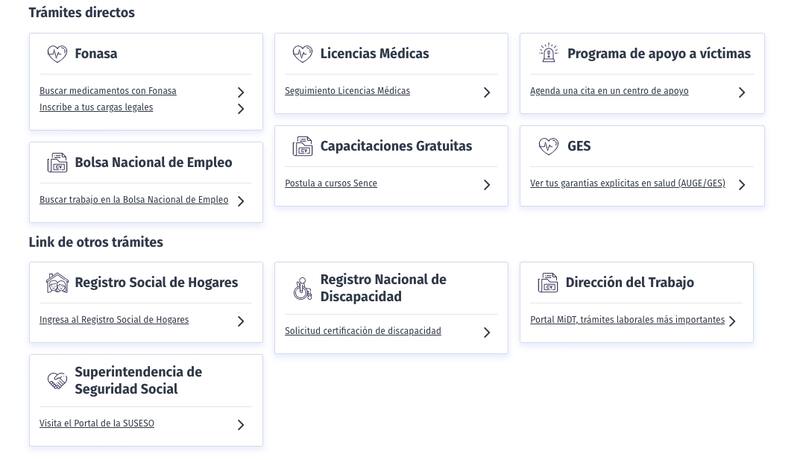
Task: Click the arrow next to Postula a cursos Sence
Action: coord(487,185)
